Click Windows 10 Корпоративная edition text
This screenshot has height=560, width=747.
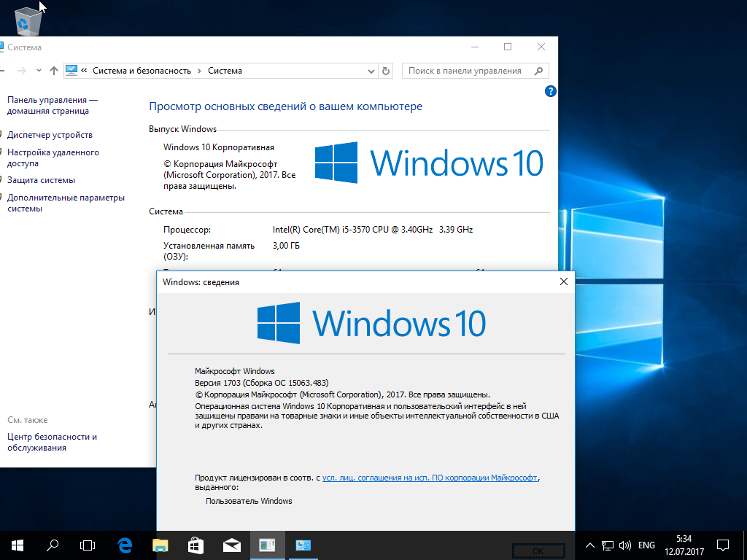(x=219, y=147)
